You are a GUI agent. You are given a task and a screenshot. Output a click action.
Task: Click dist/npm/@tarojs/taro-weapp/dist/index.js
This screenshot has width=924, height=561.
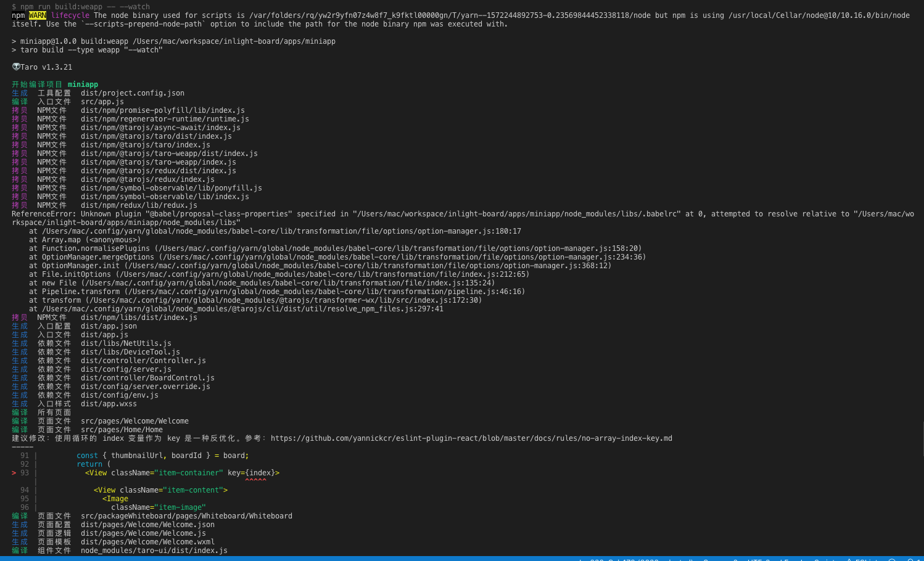pos(169,154)
